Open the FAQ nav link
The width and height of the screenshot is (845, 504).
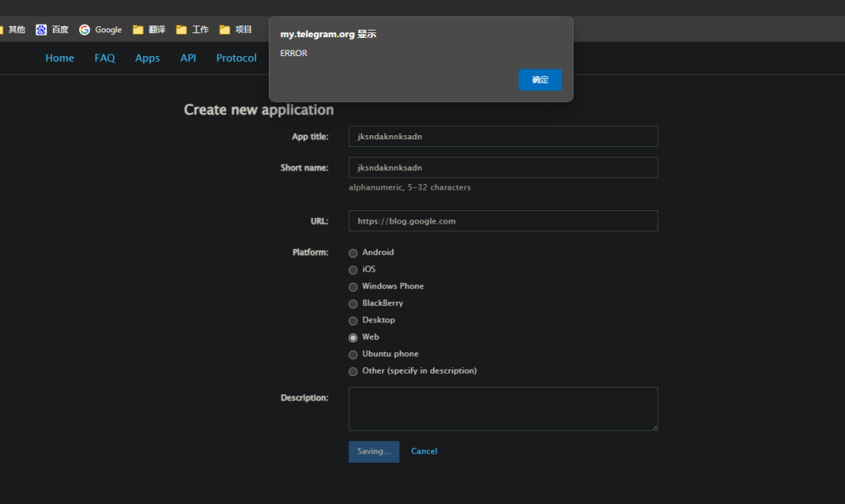(x=105, y=58)
